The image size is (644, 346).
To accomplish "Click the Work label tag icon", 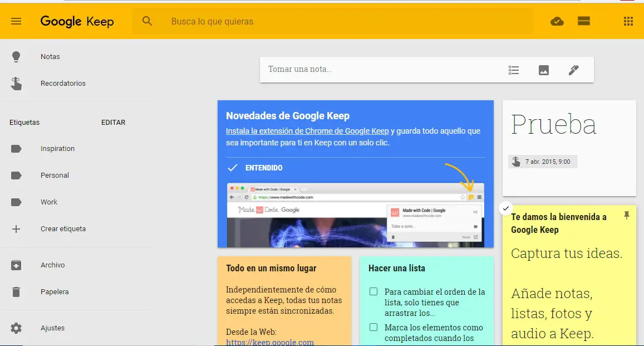I will click(x=16, y=202).
